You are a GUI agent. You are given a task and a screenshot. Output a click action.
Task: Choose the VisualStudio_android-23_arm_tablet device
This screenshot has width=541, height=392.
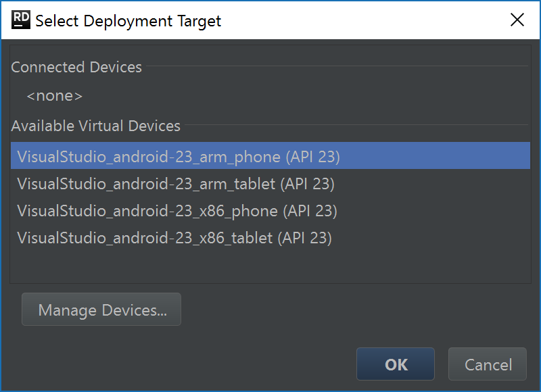[x=270, y=183]
